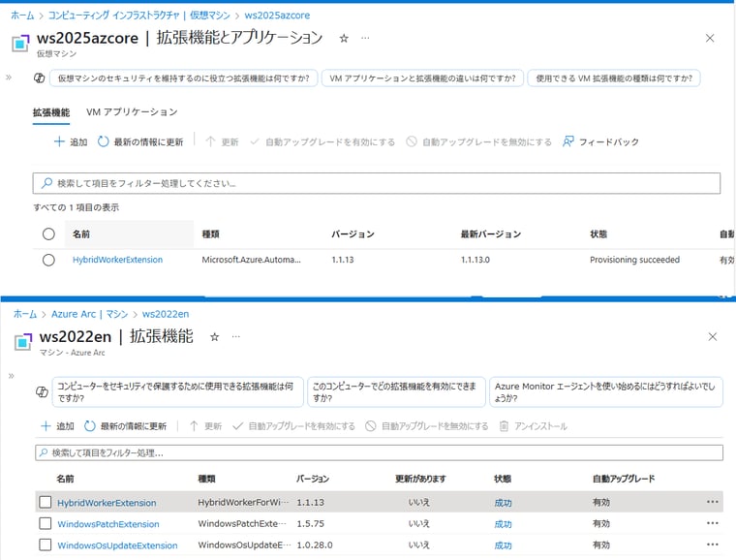The width and height of the screenshot is (736, 560).
Task: Click Copilot icon in ws2022en pane
Action: [43, 392]
